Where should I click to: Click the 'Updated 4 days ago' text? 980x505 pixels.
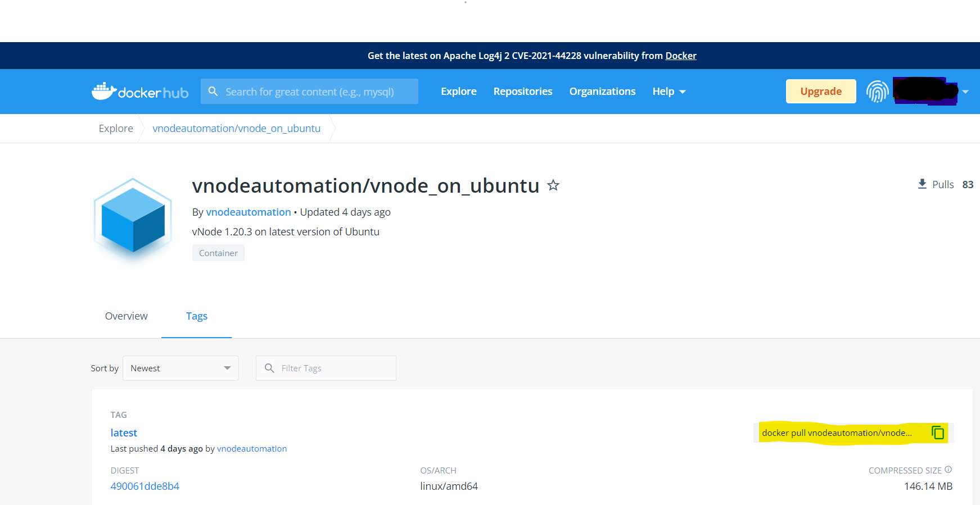coord(345,212)
